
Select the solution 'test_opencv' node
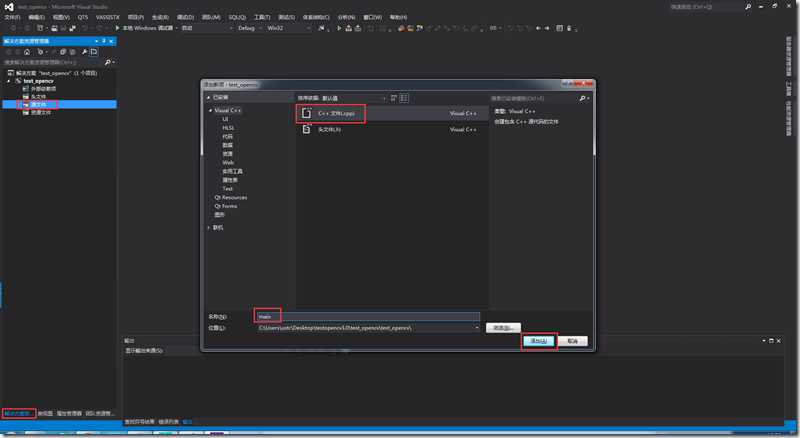[52, 73]
